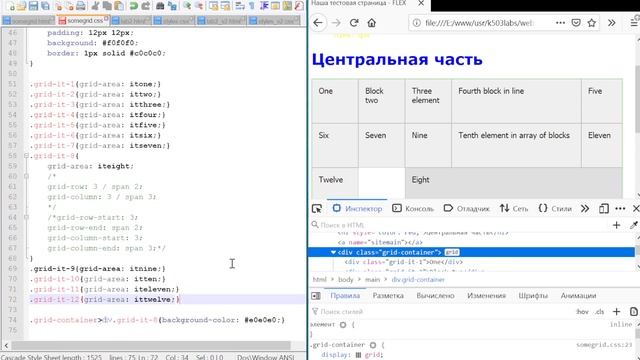Click the Cut scissors icon
Screen dimensions: 640x360
coord(95,6)
